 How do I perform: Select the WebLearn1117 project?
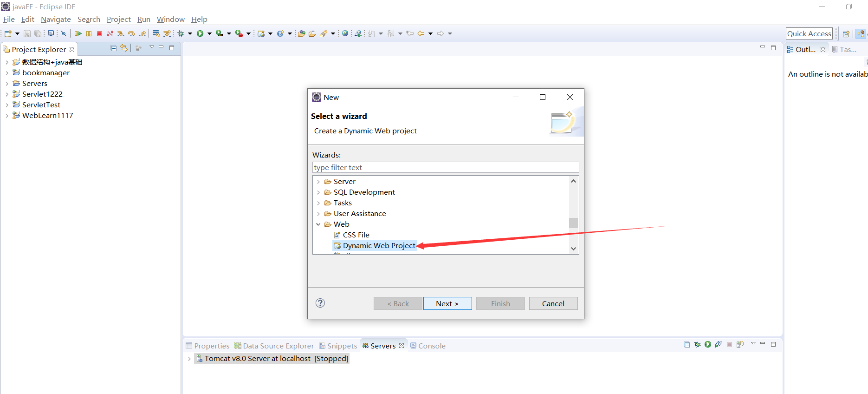[48, 115]
